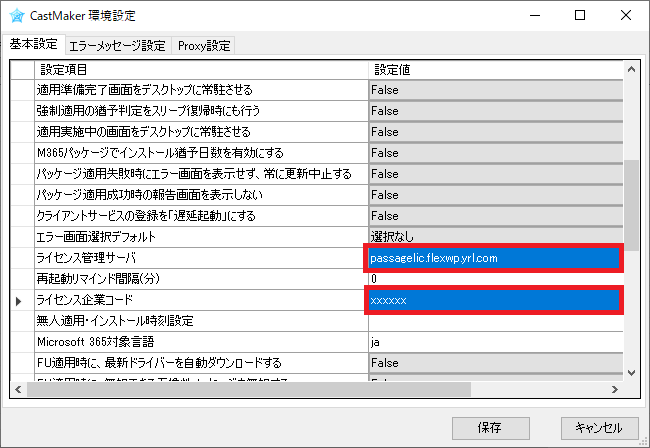Select the 強制適用の猶予判定をスリープ復帰時にも行う label
This screenshot has width=650, height=448.
click(x=201, y=111)
